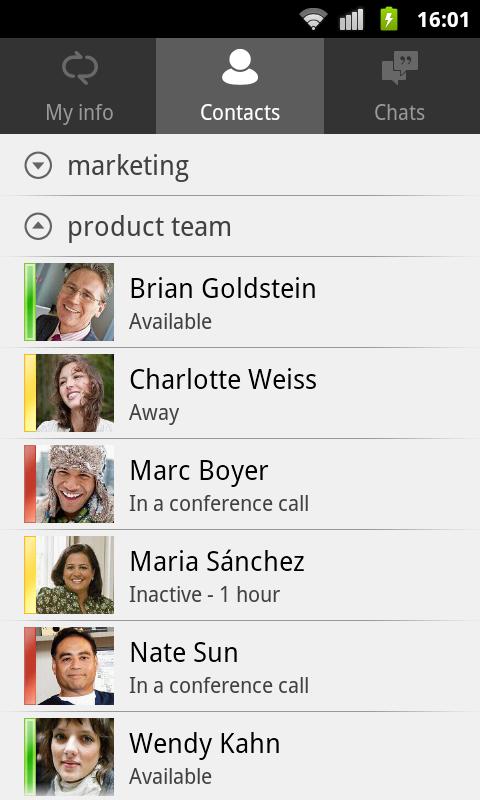The image size is (480, 800).
Task: Open the Chats speech bubbles icon
Action: (x=399, y=67)
